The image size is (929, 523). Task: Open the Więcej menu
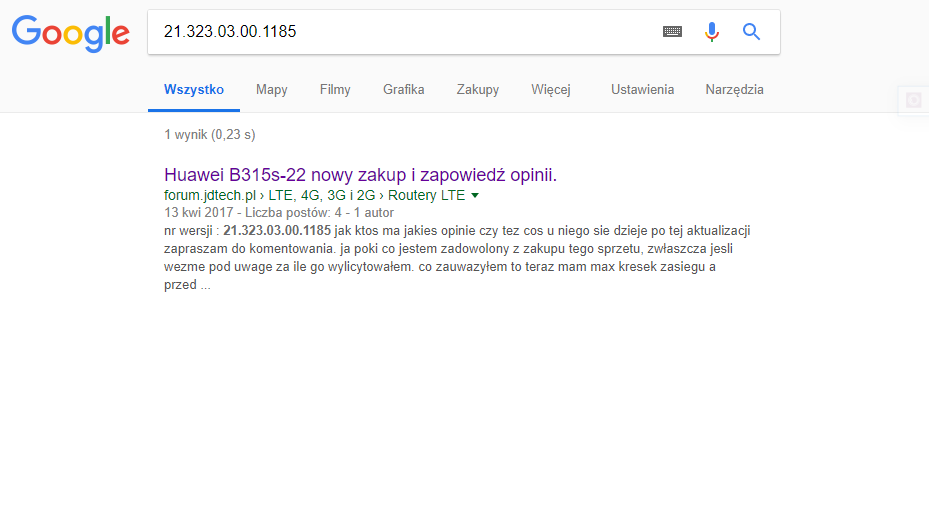tap(550, 90)
